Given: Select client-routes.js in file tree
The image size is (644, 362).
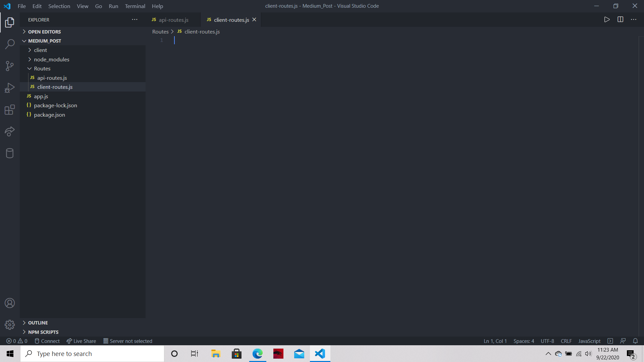Looking at the screenshot, I should (x=83, y=87).
